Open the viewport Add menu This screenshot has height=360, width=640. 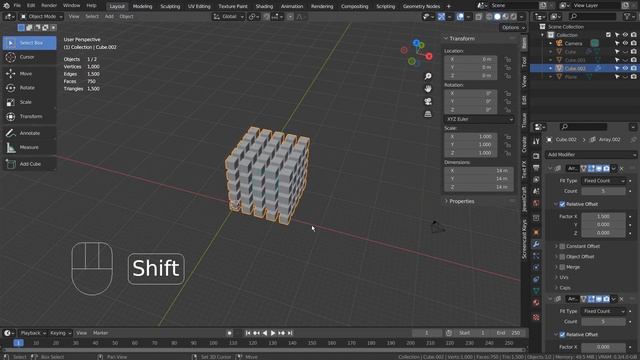(x=109, y=17)
